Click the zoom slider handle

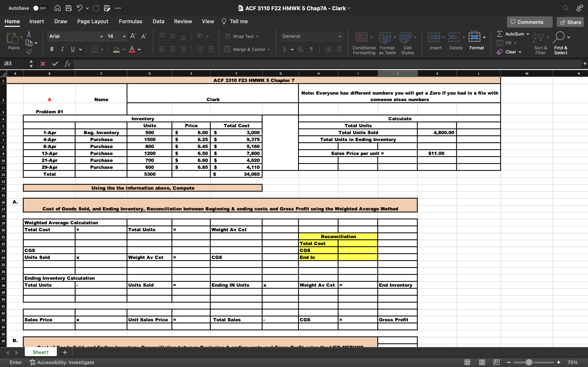pos(529,362)
